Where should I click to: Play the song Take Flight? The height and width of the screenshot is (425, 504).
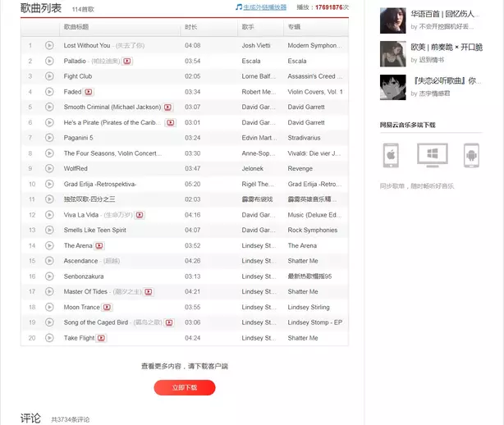click(49, 338)
